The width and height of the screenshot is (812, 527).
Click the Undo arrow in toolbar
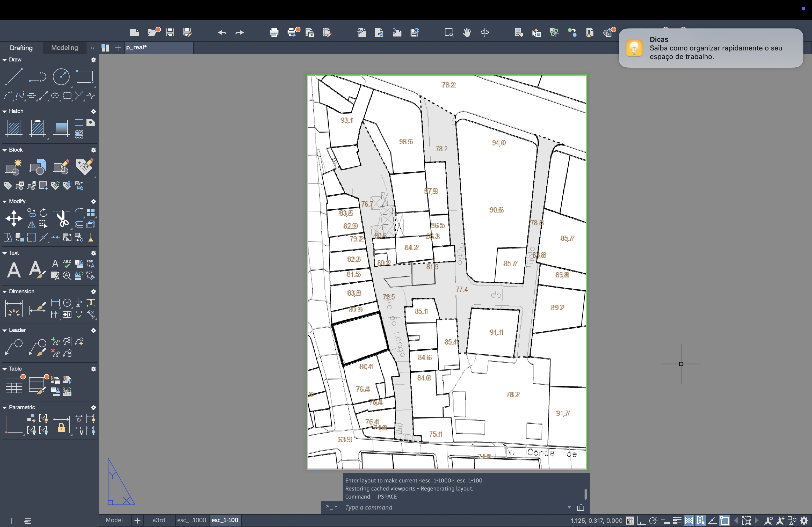(222, 32)
